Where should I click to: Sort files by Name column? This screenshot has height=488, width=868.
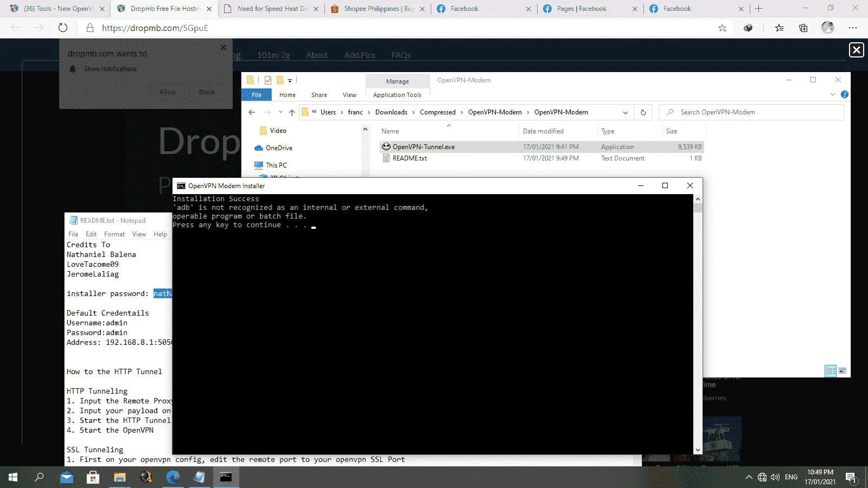click(x=390, y=131)
